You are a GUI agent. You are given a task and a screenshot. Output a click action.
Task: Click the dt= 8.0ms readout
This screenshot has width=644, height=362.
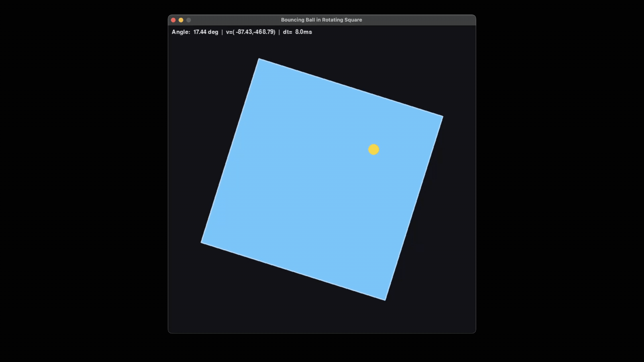(x=297, y=32)
